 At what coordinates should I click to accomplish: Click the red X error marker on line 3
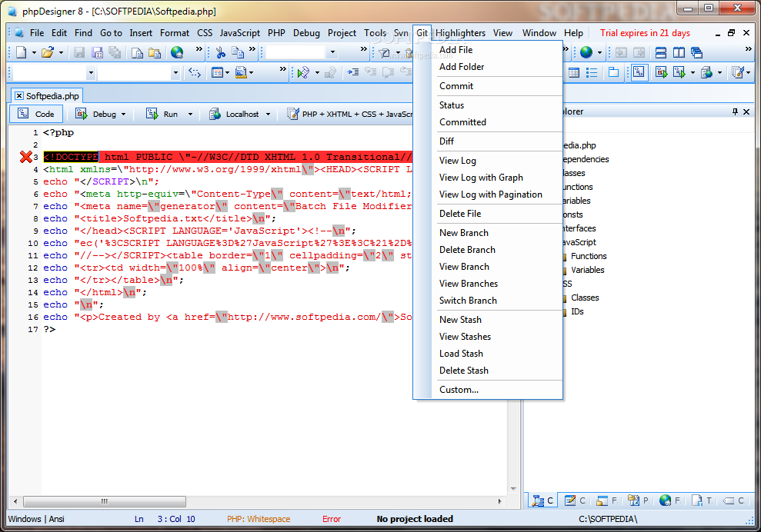tap(25, 157)
